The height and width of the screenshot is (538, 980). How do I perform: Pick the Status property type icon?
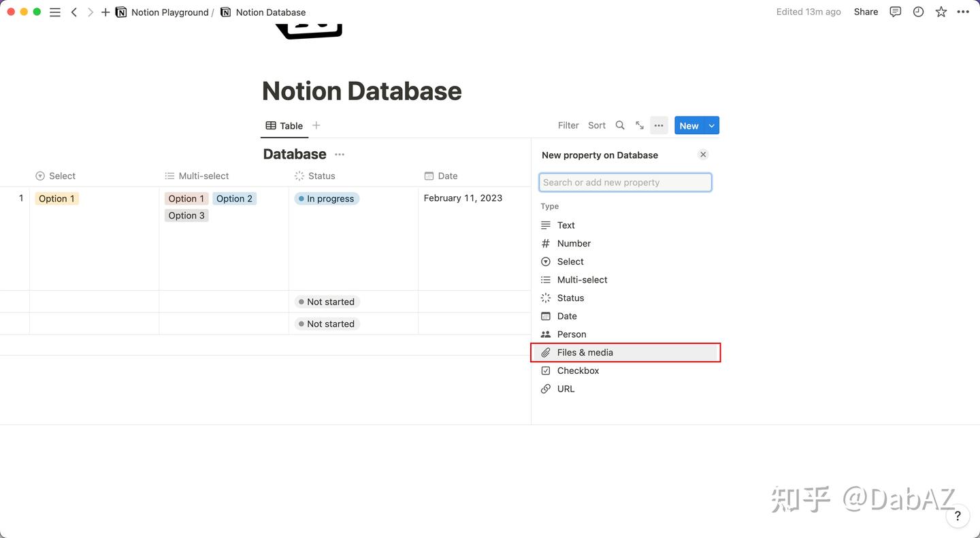pyautogui.click(x=545, y=298)
